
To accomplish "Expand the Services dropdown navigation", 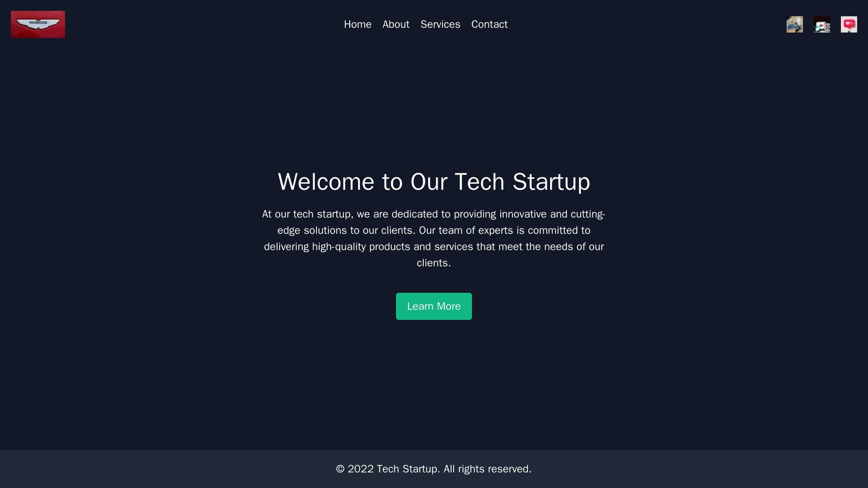I will (x=441, y=24).
